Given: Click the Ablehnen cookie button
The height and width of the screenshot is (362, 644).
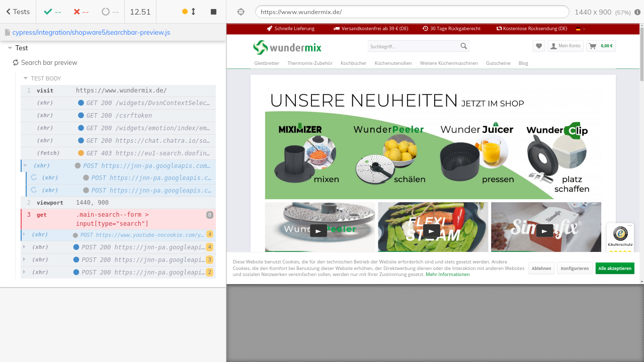Looking at the screenshot, I should (x=541, y=268).
